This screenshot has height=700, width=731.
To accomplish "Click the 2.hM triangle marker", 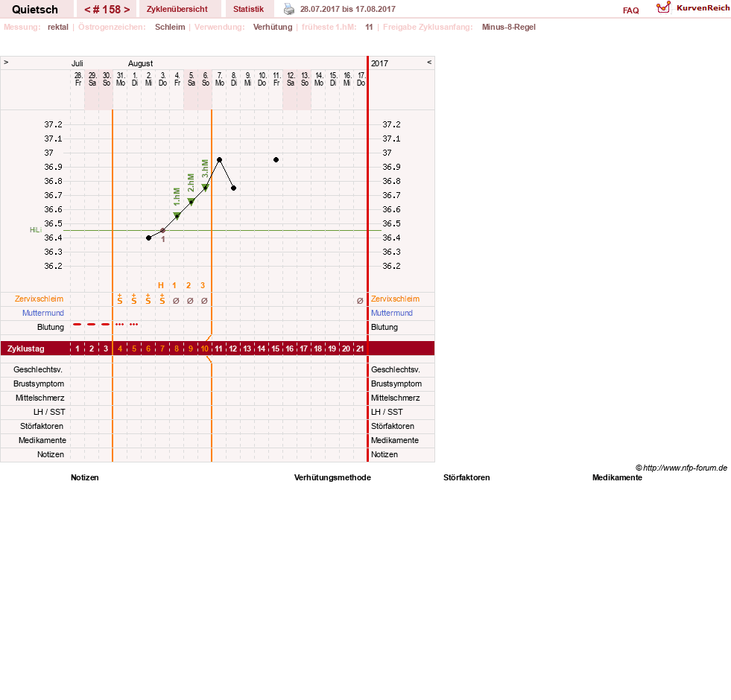I will (x=192, y=202).
